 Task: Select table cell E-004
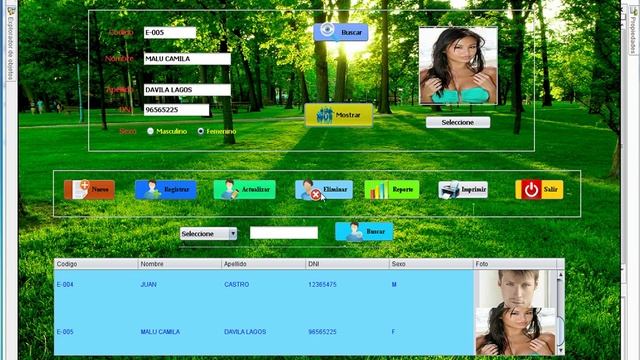coord(96,284)
